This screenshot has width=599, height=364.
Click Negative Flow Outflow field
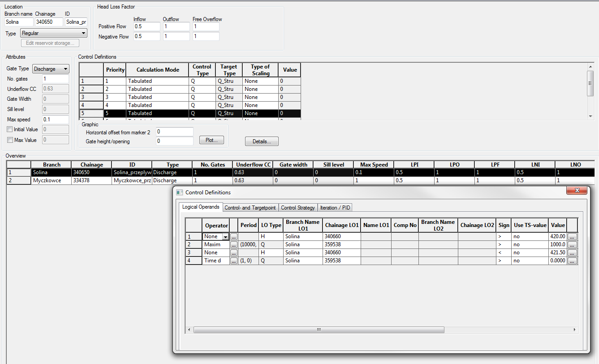[176, 37]
